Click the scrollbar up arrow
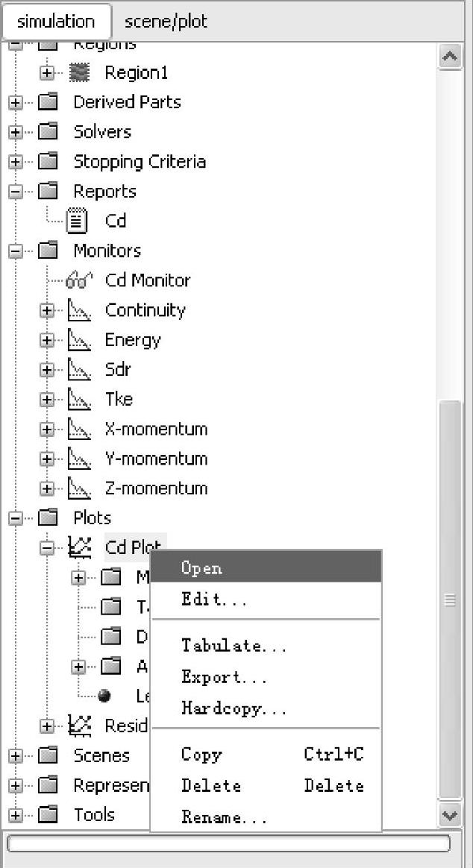 (450, 57)
